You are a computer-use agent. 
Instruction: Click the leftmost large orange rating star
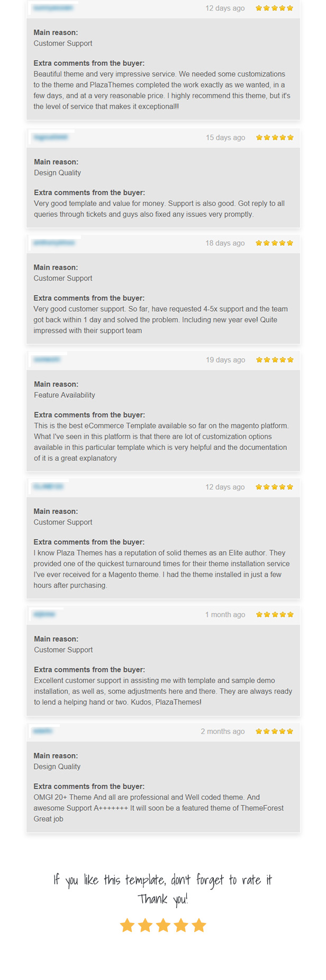[127, 926]
